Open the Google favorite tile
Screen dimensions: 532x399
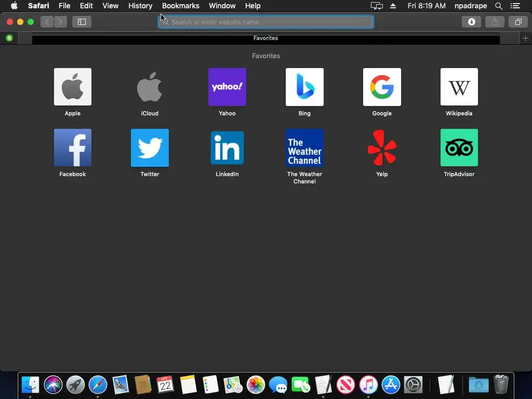pyautogui.click(x=382, y=87)
